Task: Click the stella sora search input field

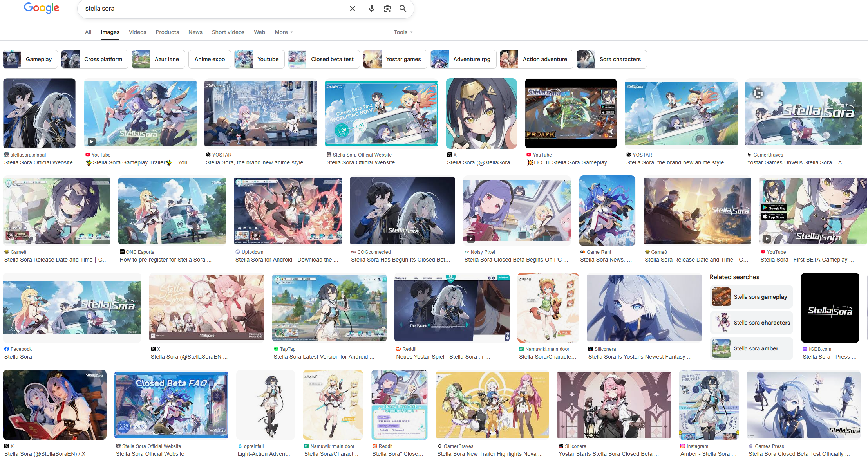Action: point(215,9)
